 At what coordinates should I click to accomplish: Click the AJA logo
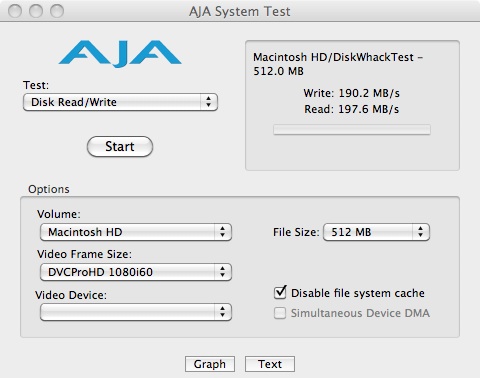click(120, 53)
